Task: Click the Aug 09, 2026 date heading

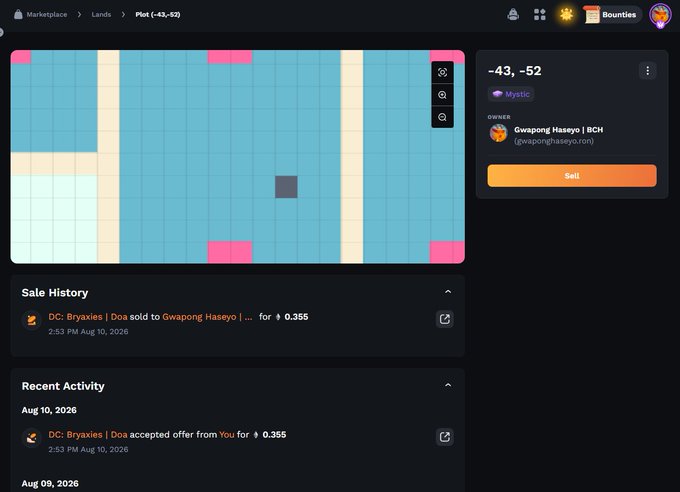Action: coord(50,483)
